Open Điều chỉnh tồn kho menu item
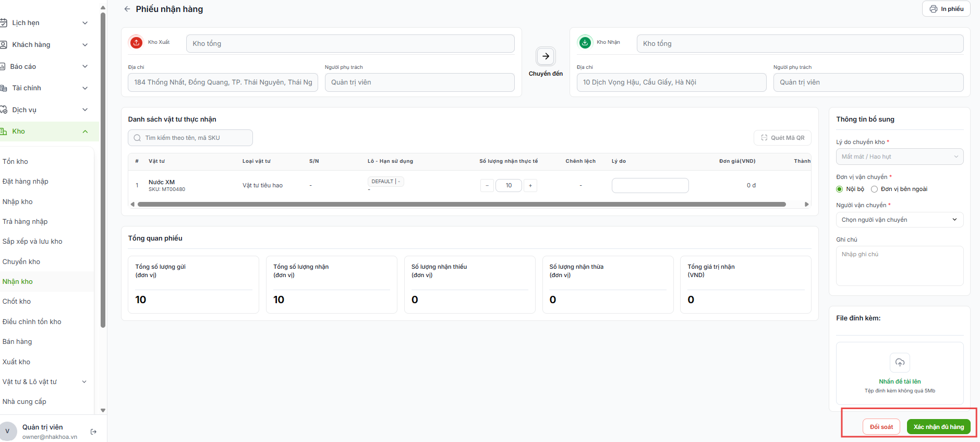The width and height of the screenshot is (980, 442). click(32, 322)
